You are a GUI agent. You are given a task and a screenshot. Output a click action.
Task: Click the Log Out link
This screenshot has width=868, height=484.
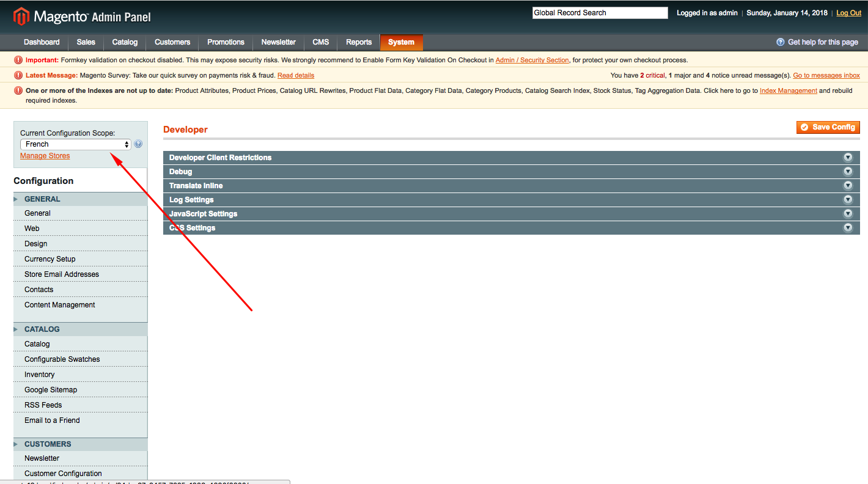click(848, 12)
